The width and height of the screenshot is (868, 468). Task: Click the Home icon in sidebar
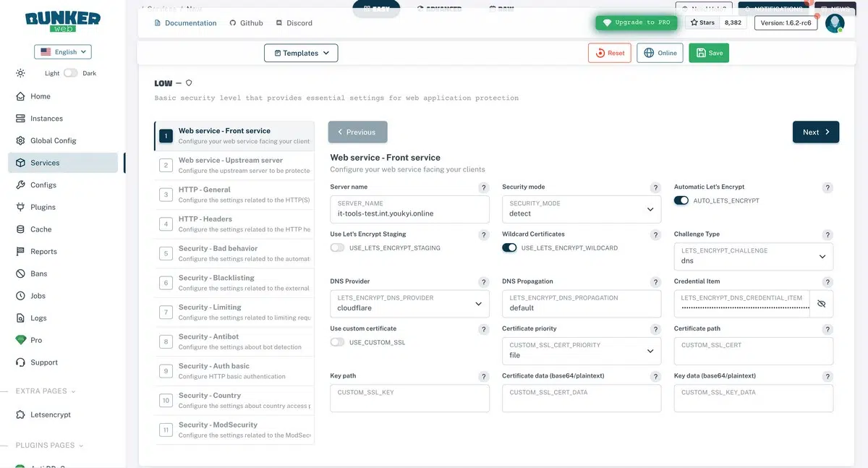point(20,96)
